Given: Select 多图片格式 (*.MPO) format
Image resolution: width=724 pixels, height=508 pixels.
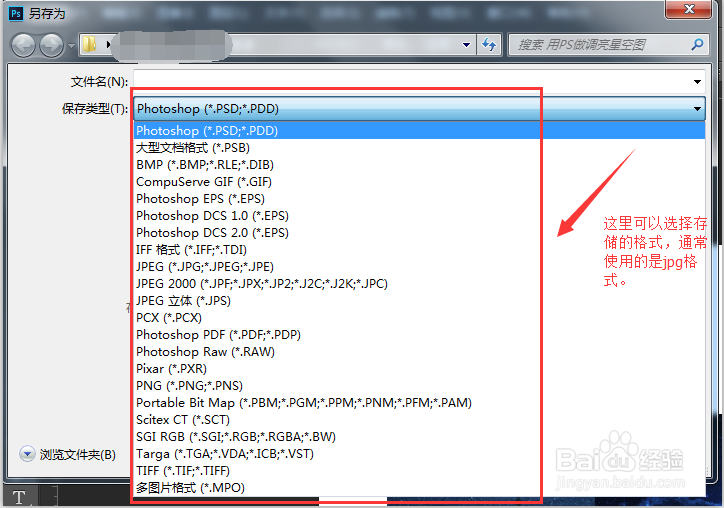Looking at the screenshot, I should pos(419,488).
